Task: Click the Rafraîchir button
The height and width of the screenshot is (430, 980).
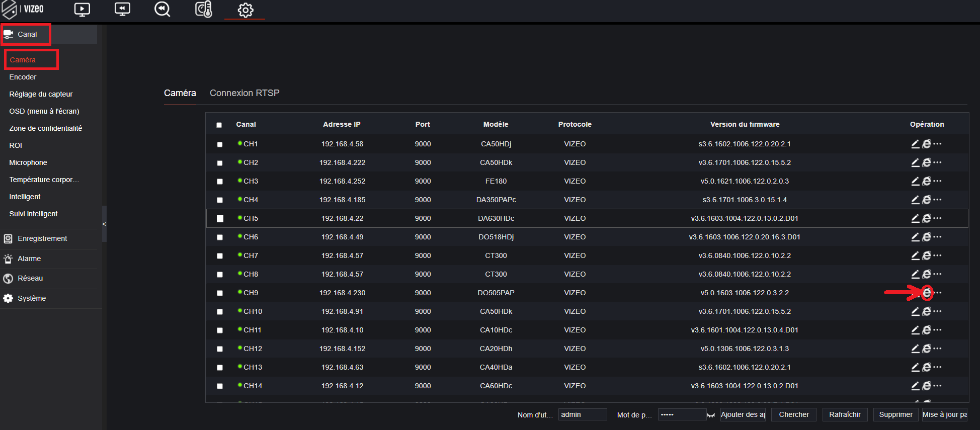Action: click(x=845, y=414)
